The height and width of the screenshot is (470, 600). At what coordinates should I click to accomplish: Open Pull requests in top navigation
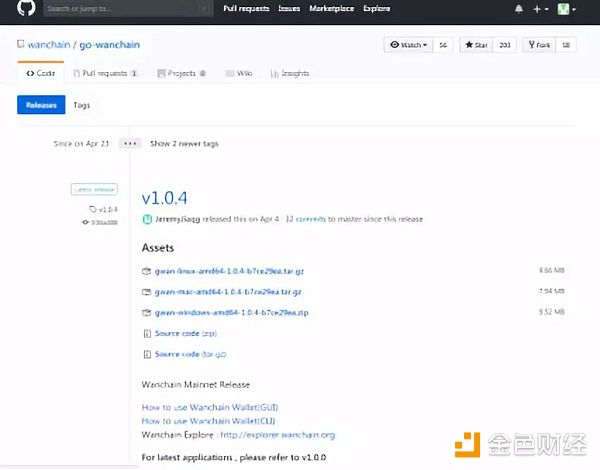[246, 8]
